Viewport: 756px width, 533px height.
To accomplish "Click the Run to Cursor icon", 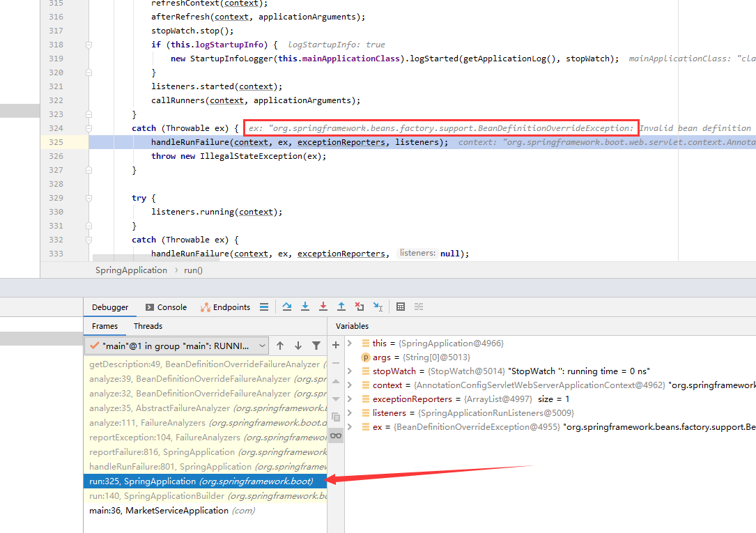I will pyautogui.click(x=378, y=307).
